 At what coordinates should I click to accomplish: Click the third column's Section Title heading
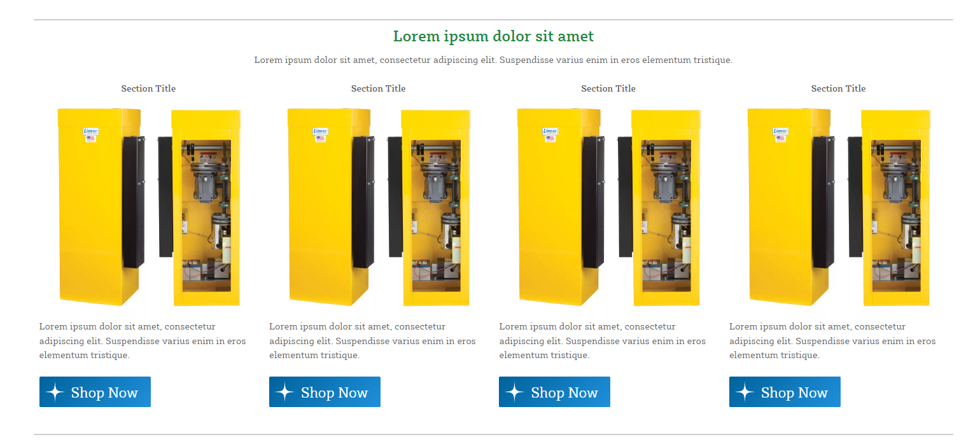click(x=608, y=88)
